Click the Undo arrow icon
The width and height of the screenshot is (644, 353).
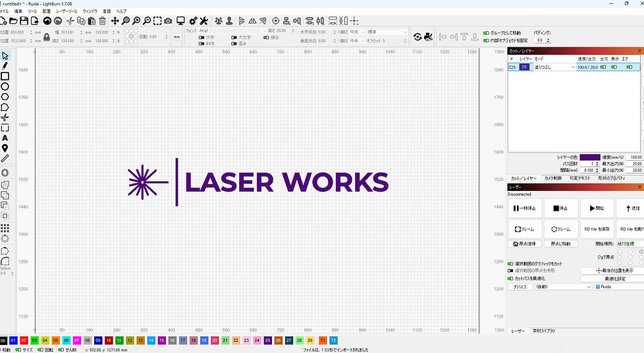coord(47,21)
